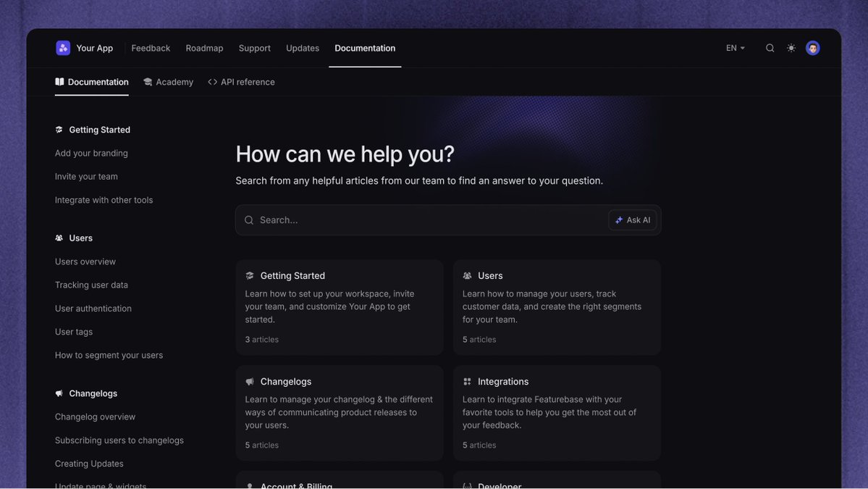This screenshot has height=489, width=868.
Task: Click the code brackets API icon
Action: click(212, 82)
